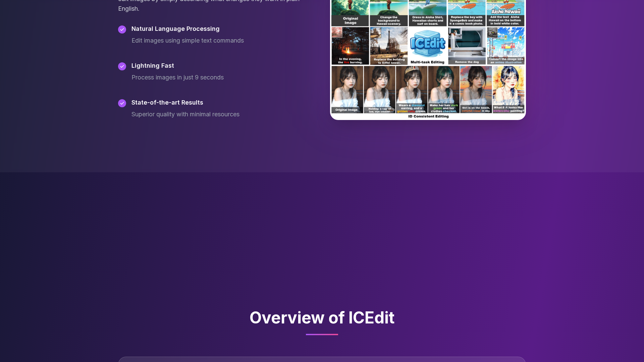Image resolution: width=644 pixels, height=362 pixels.
Task: Select the golden ruby crown portrait example
Action: click(x=412, y=89)
